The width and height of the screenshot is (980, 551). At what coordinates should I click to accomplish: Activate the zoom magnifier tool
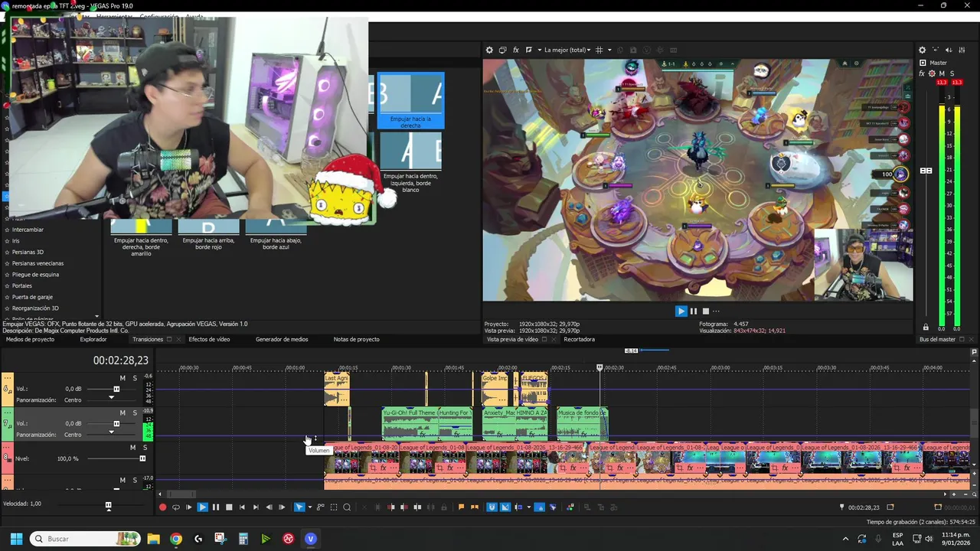347,507
